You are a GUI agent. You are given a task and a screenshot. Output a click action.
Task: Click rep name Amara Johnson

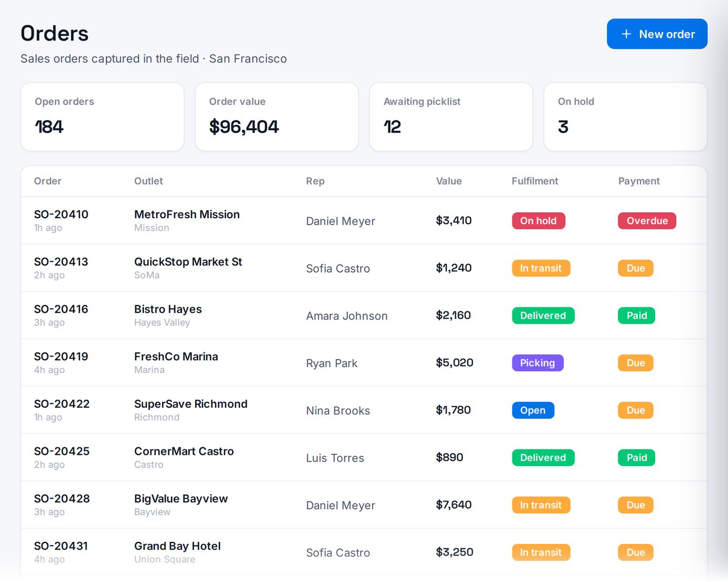click(347, 316)
